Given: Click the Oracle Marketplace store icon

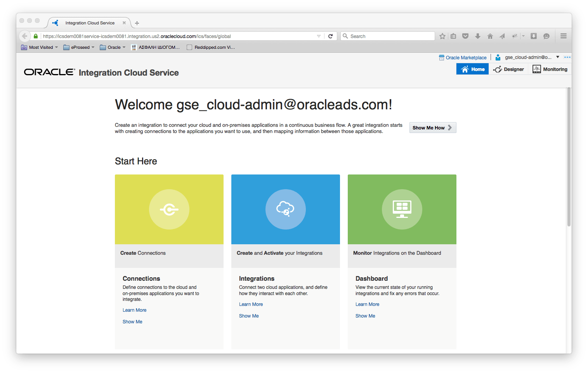Looking at the screenshot, I should tap(442, 58).
